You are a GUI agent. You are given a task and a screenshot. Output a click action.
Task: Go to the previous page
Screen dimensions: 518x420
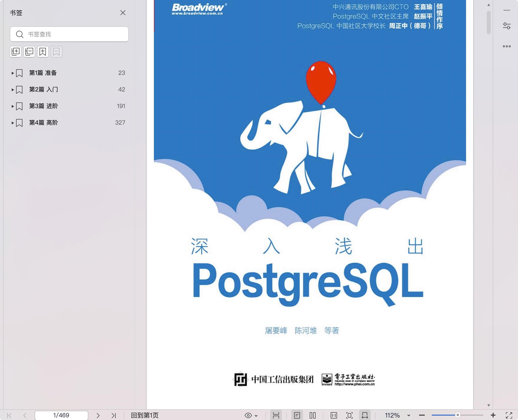pos(25,415)
